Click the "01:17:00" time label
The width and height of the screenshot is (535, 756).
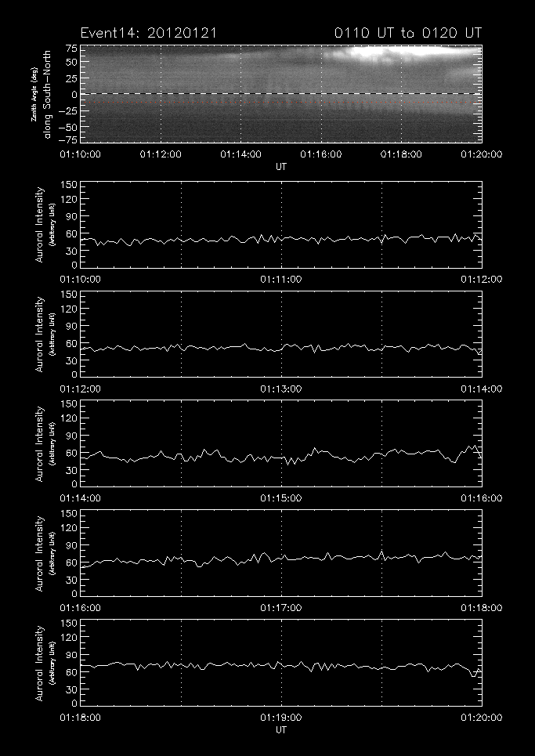coord(281,608)
